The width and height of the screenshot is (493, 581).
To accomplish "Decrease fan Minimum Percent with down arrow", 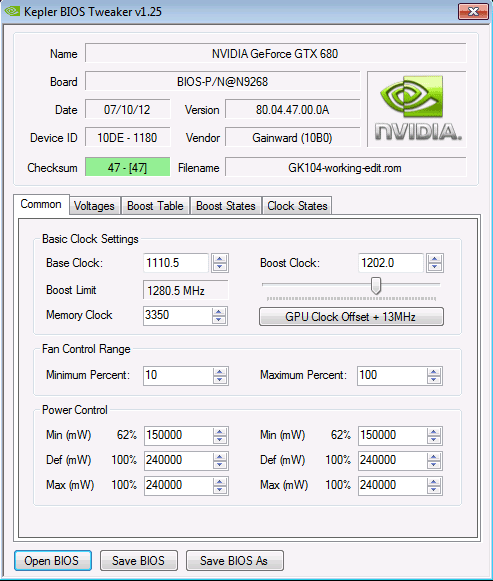I will (x=220, y=379).
